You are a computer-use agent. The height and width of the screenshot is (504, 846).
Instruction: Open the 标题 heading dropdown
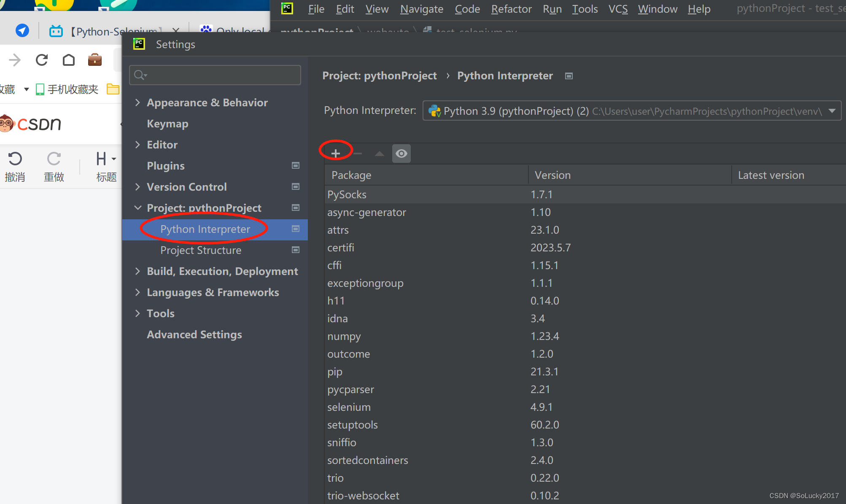(x=105, y=159)
